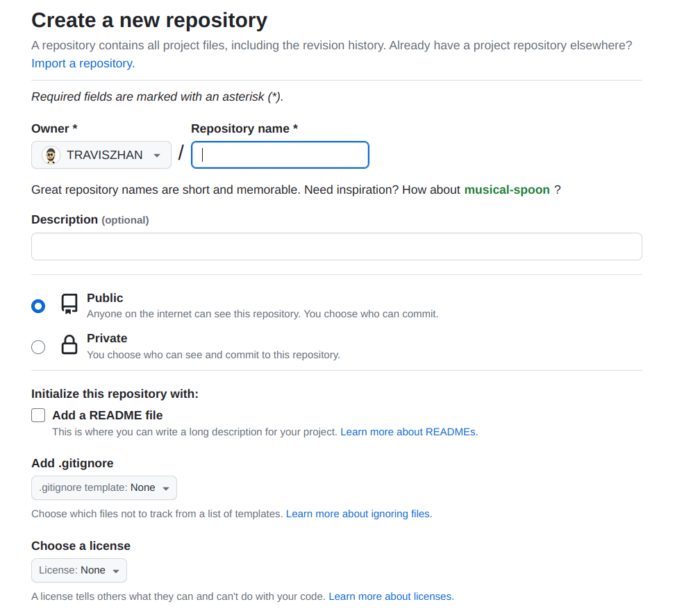The height and width of the screenshot is (611, 700).
Task: Click the Add a README file label text
Action: pos(108,415)
